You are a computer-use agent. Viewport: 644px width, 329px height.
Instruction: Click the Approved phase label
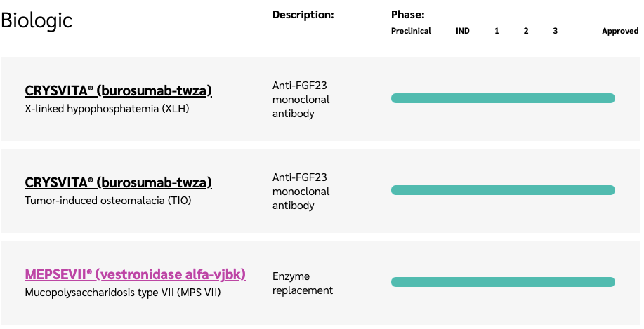(620, 31)
